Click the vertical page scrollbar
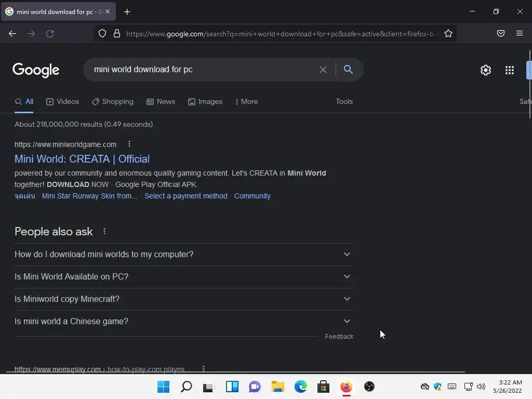532x399 pixels. pyautogui.click(x=530, y=85)
